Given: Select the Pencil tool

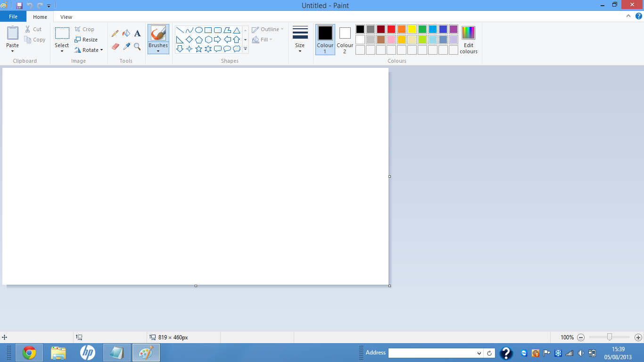Looking at the screenshot, I should coord(115,33).
